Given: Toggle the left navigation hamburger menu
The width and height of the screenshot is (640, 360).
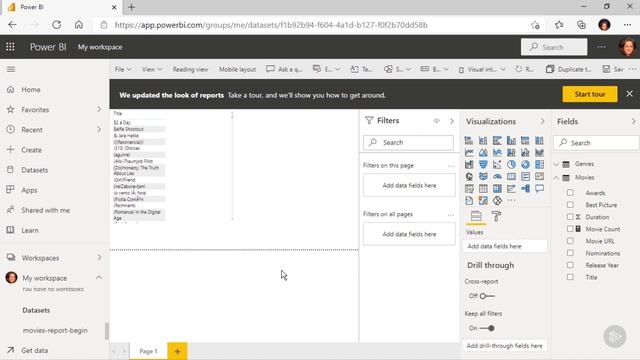Looking at the screenshot, I should (11, 69).
